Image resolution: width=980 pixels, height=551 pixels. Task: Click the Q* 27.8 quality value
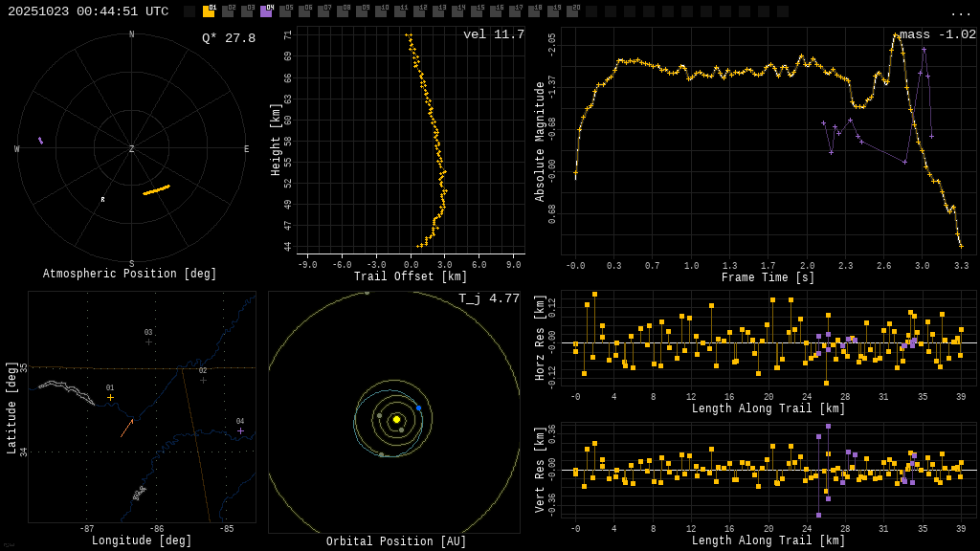pyautogui.click(x=228, y=38)
